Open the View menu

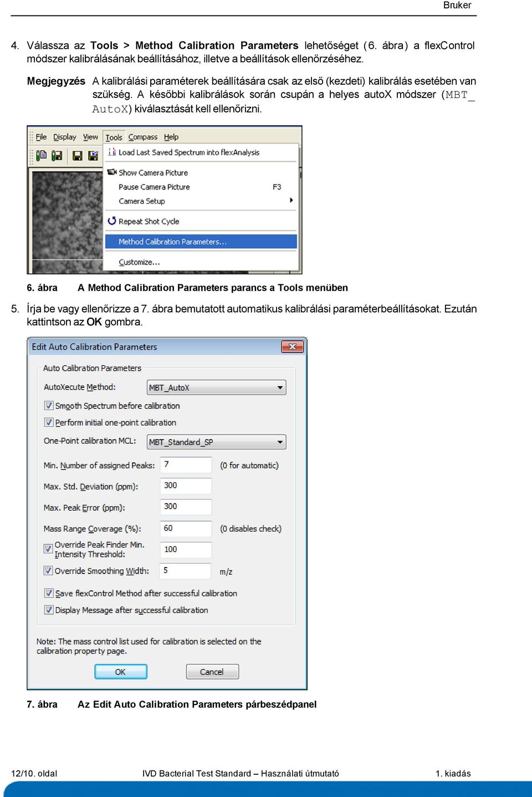click(x=90, y=137)
